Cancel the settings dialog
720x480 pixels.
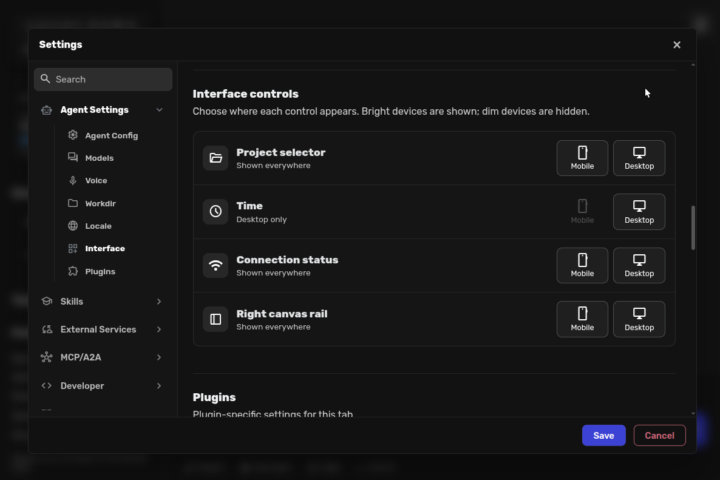click(659, 435)
